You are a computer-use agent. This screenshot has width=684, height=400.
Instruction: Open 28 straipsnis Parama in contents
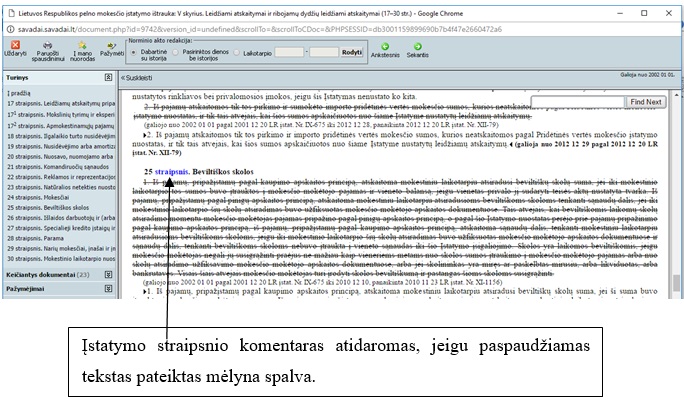(x=35, y=238)
